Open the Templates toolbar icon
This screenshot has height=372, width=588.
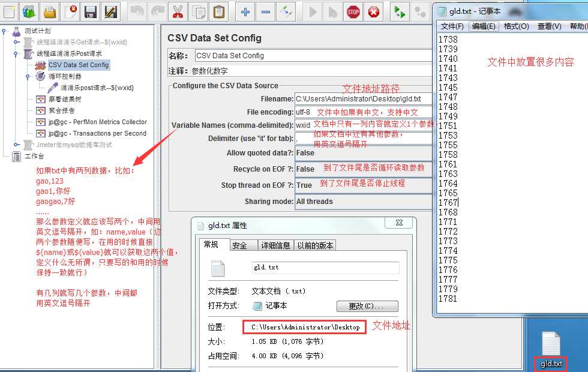coord(29,11)
